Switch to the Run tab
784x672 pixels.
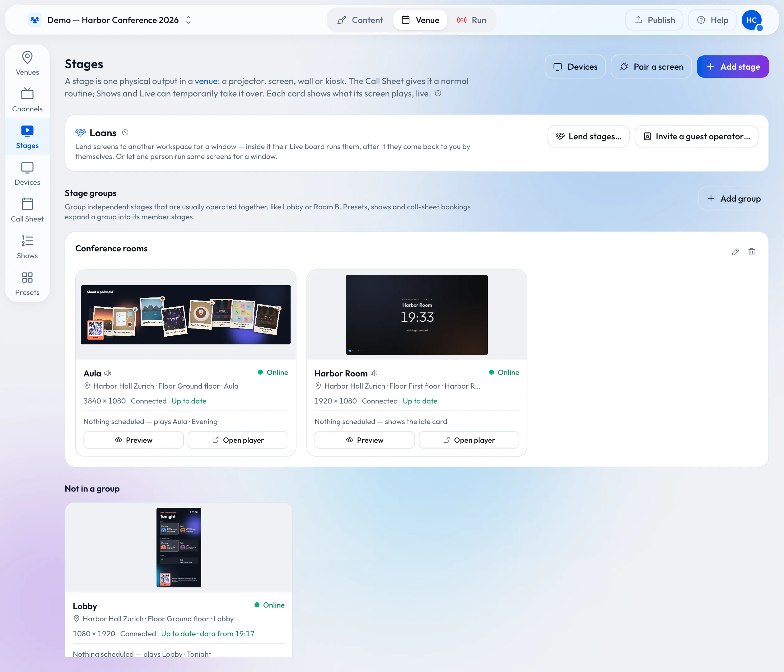(x=471, y=20)
